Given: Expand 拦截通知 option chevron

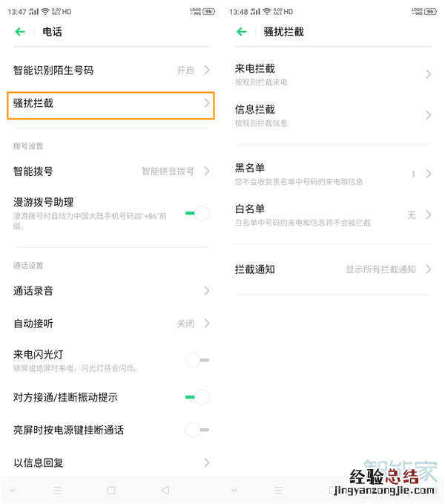Looking at the screenshot, I should (429, 269).
